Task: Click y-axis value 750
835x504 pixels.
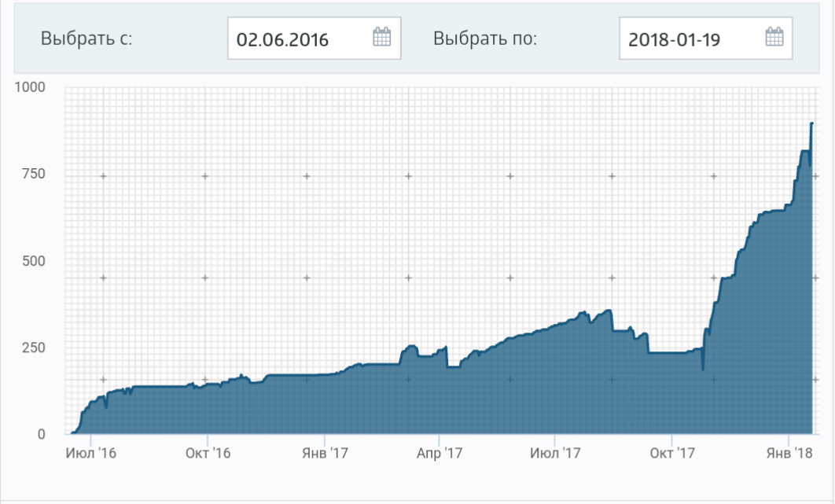Action: pos(34,174)
